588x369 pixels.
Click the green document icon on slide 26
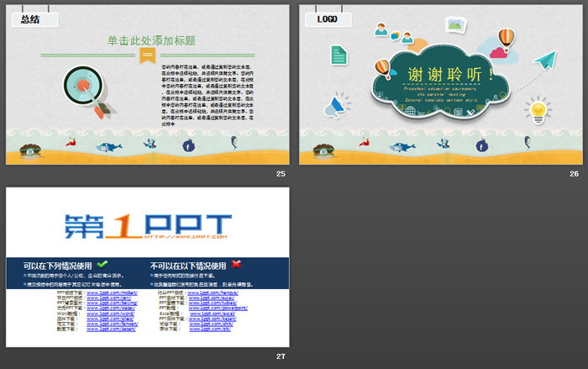pos(339,54)
